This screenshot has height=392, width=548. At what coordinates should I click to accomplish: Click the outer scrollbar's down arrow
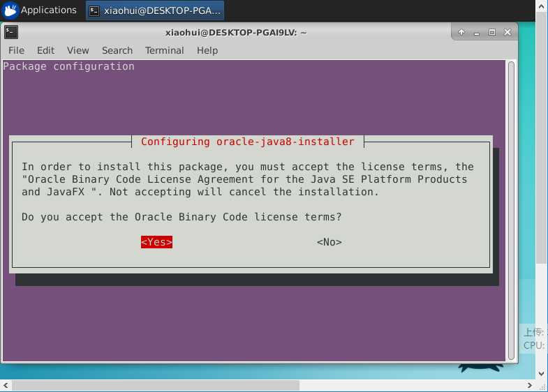click(x=541, y=373)
